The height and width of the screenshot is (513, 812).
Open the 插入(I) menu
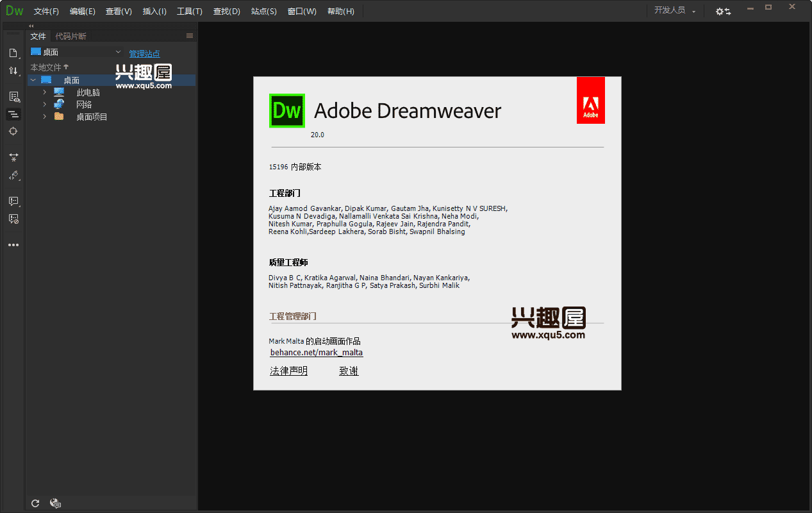[x=154, y=12]
